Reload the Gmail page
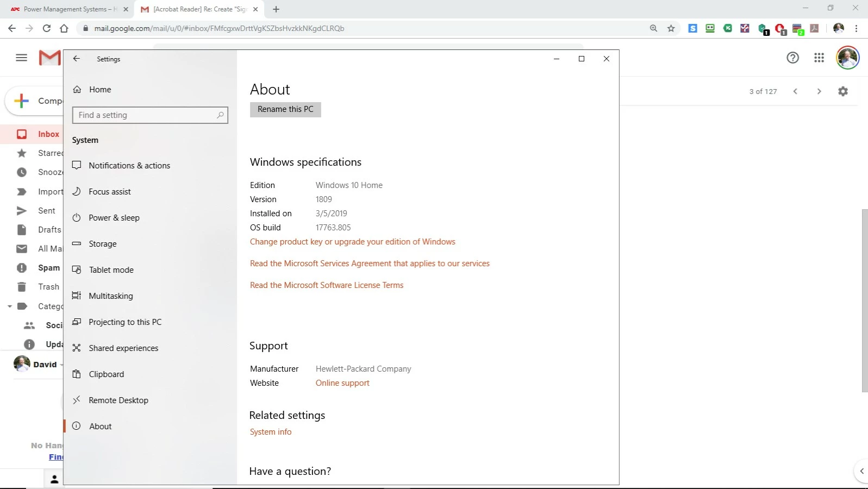The height and width of the screenshot is (489, 868). 47,28
